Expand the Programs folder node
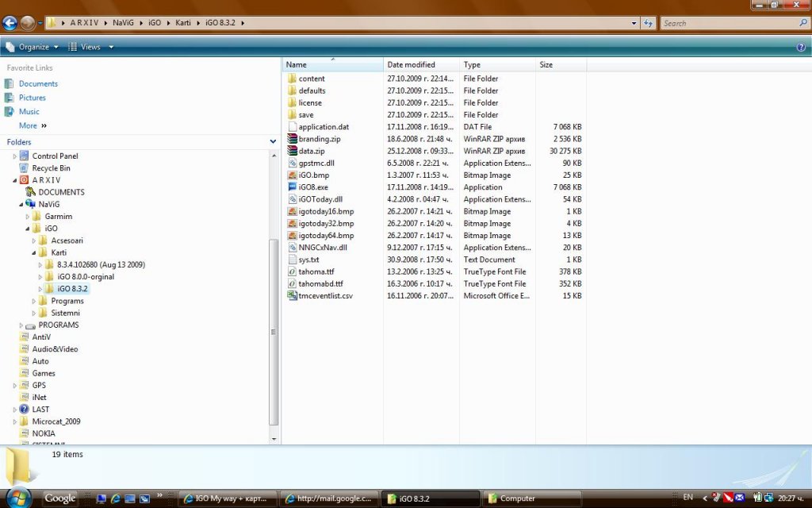Image resolution: width=812 pixels, height=508 pixels. [34, 301]
